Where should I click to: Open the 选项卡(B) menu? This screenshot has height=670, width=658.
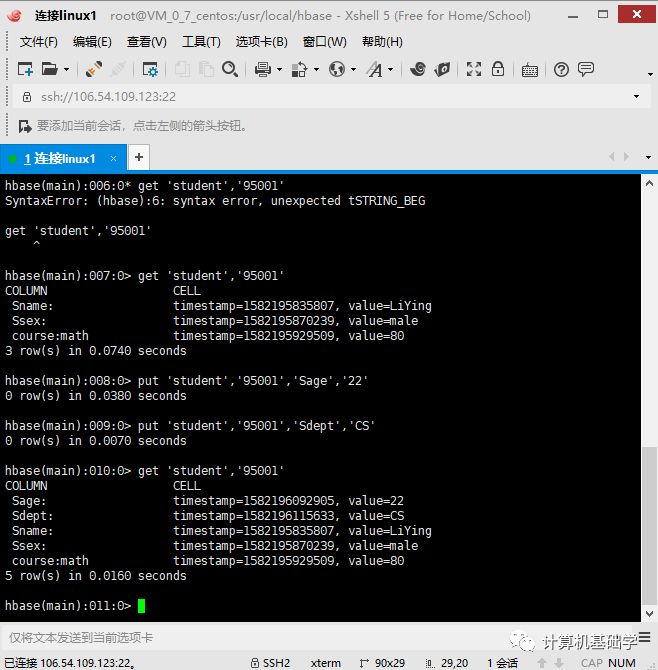pos(261,41)
